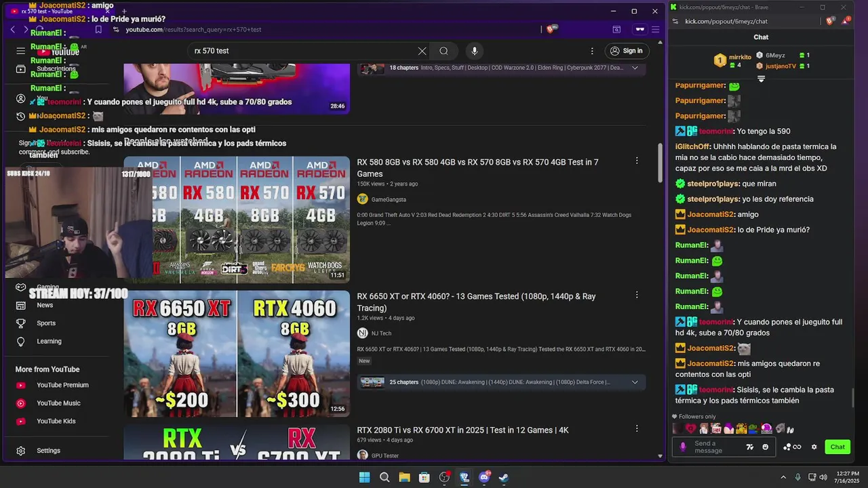
Task: Open Steam from taskbar
Action: (x=504, y=477)
